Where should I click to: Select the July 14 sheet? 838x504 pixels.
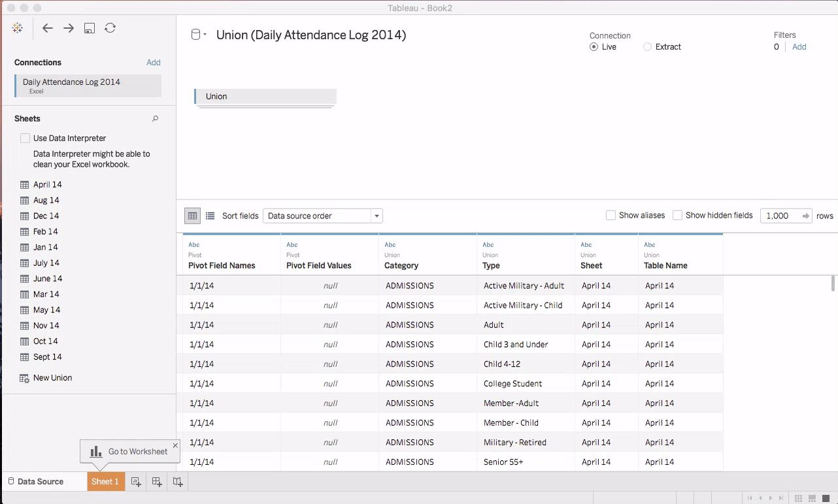coord(46,263)
